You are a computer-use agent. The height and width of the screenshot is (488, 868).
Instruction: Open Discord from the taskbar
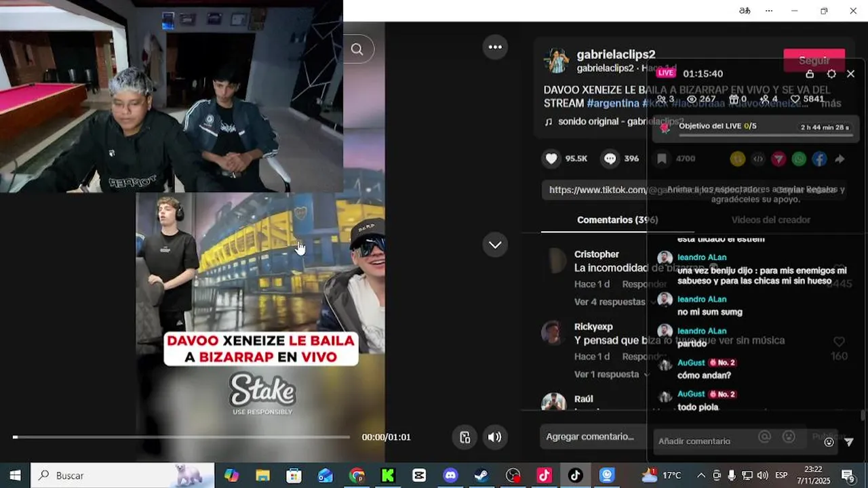point(450,476)
